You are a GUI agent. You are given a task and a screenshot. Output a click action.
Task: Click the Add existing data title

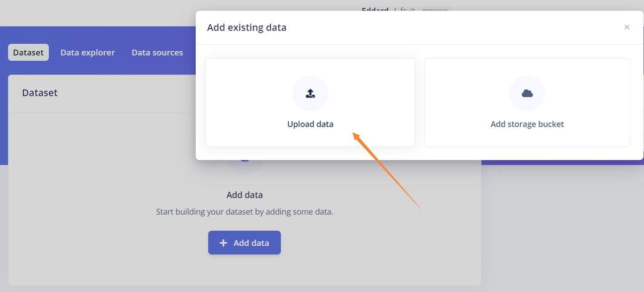(247, 28)
